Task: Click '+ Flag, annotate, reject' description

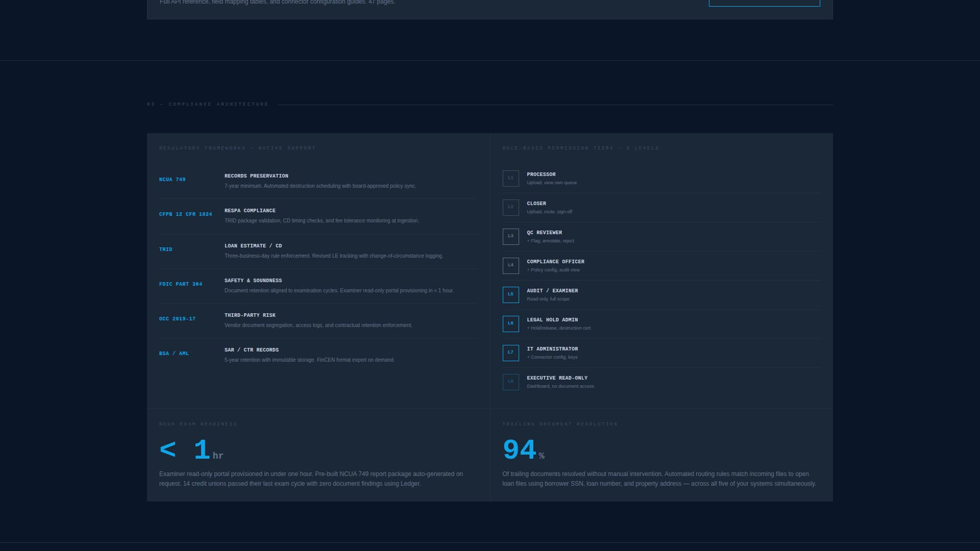Action: click(550, 241)
